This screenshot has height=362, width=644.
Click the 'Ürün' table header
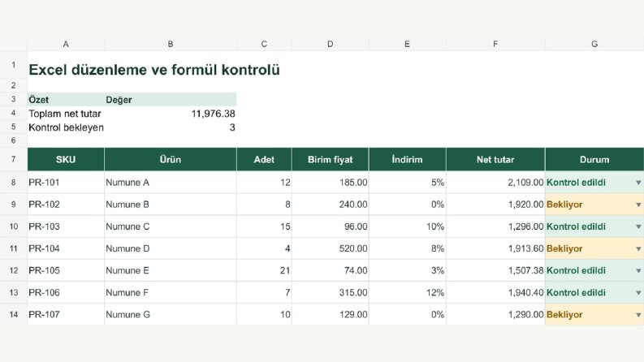[171, 159]
